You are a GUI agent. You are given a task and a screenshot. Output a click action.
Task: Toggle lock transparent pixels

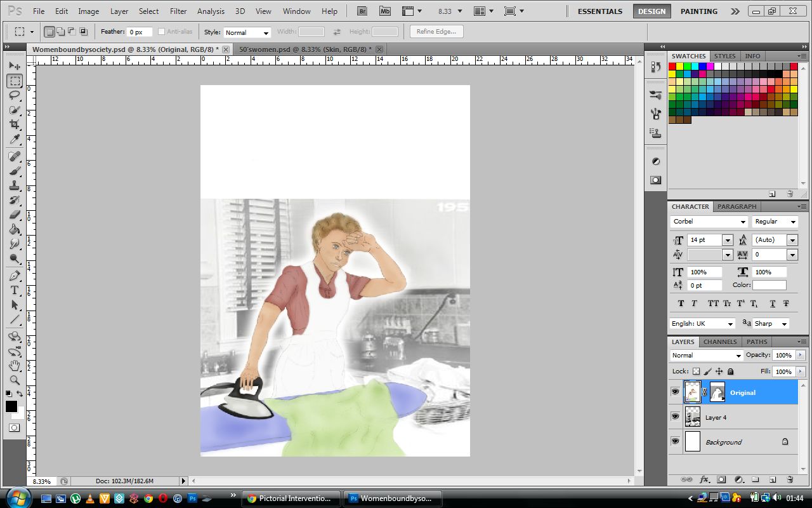pos(696,371)
